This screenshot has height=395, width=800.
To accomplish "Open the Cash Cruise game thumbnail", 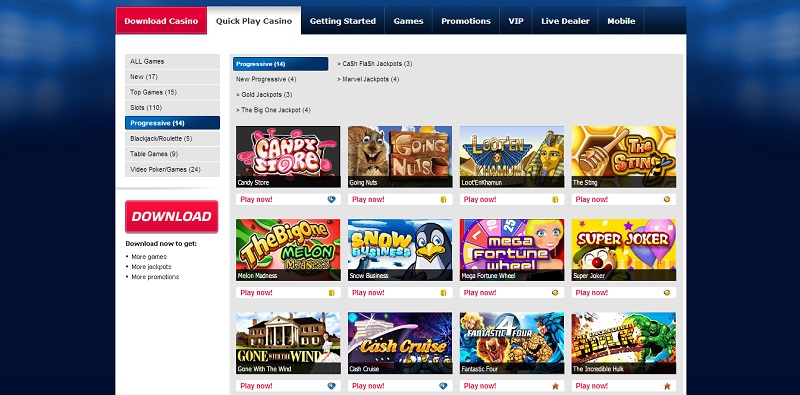I will click(x=400, y=343).
